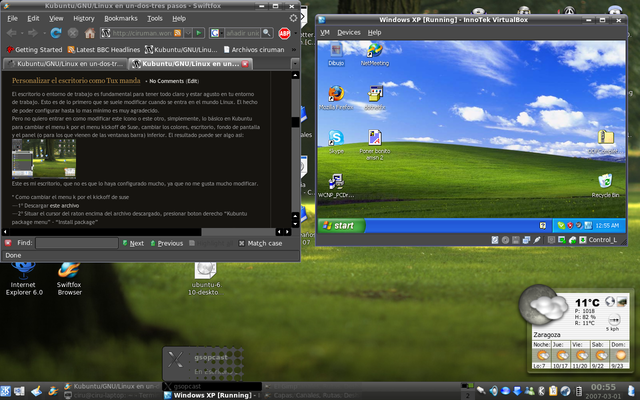Switch to the first Kubuntu/GNU/Linux tab
640x400 pixels.
65,64
